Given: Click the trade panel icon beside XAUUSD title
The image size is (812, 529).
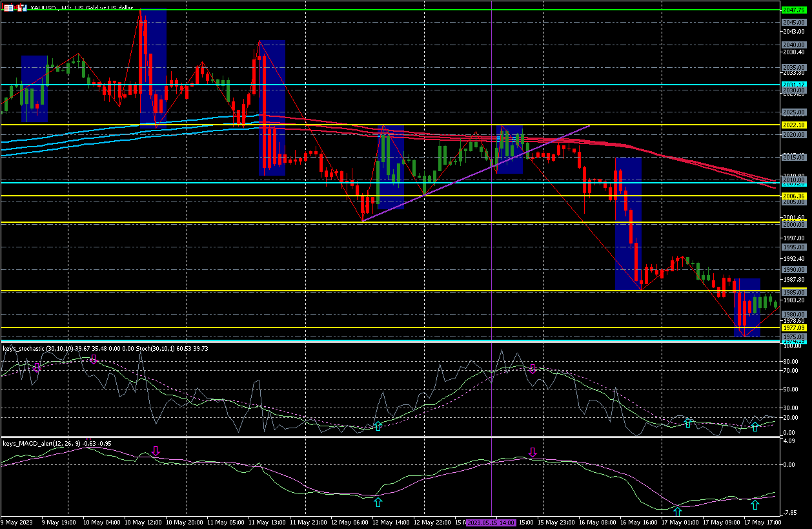Looking at the screenshot, I should [x=8, y=8].
